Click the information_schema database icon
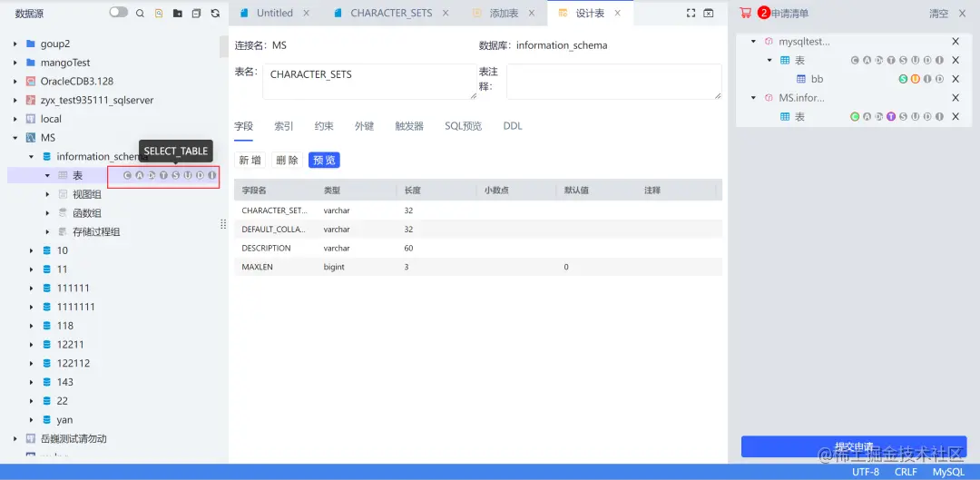 tap(46, 156)
